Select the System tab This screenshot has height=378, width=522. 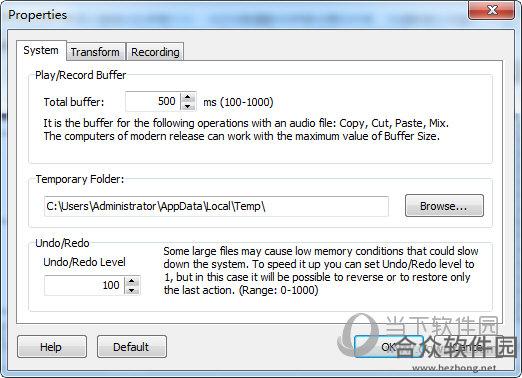click(41, 50)
